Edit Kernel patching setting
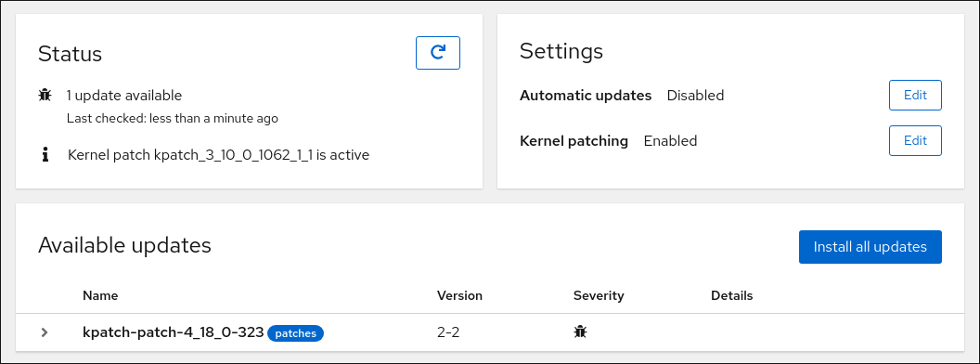Viewport: 980px width, 364px height. (915, 140)
